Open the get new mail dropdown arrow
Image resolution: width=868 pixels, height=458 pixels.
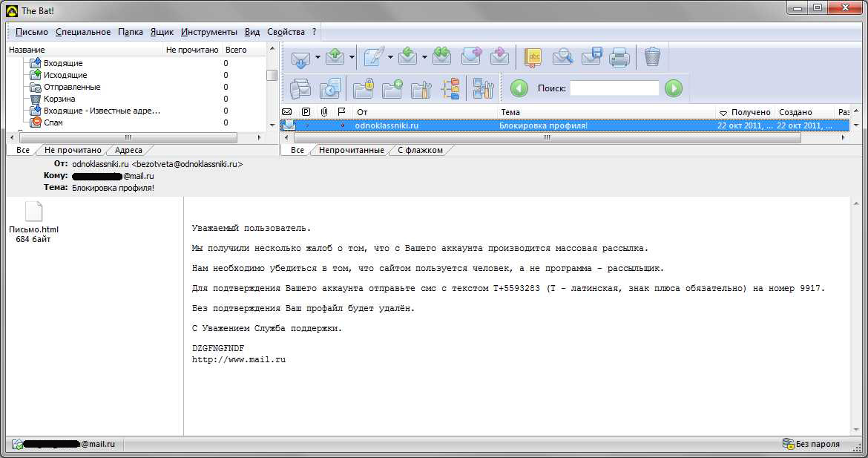pyautogui.click(x=318, y=58)
